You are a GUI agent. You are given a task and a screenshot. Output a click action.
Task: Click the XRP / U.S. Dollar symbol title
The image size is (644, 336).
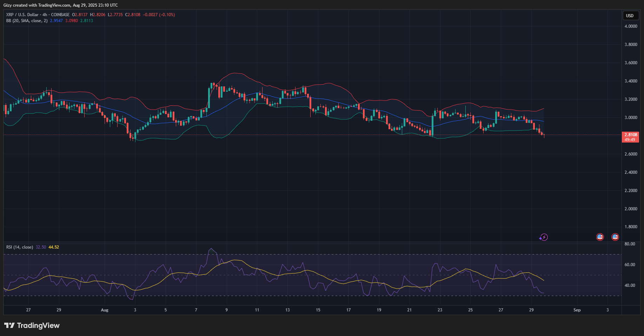(x=22, y=15)
